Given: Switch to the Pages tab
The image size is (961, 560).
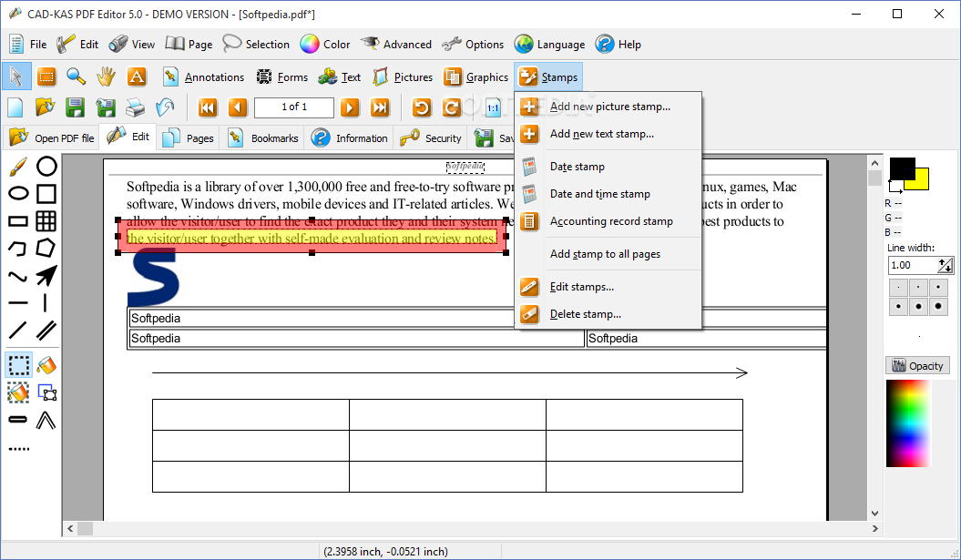Looking at the screenshot, I should [x=189, y=137].
